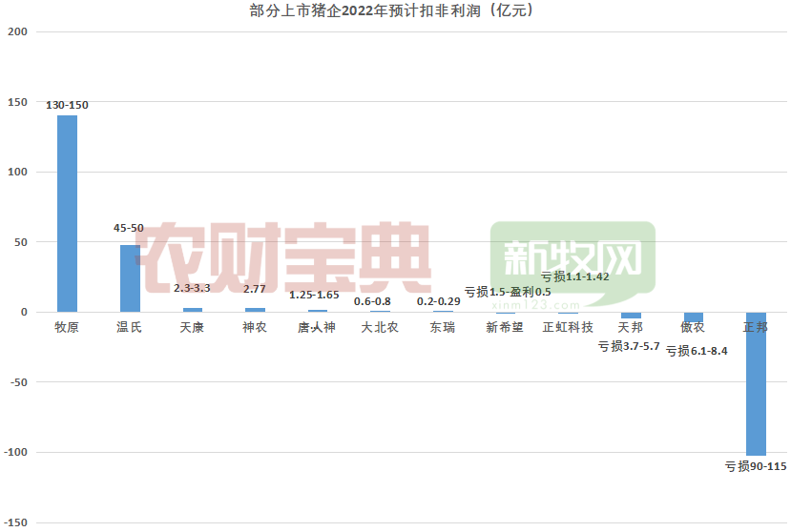Click the data label 2.3-3.3

(x=192, y=288)
